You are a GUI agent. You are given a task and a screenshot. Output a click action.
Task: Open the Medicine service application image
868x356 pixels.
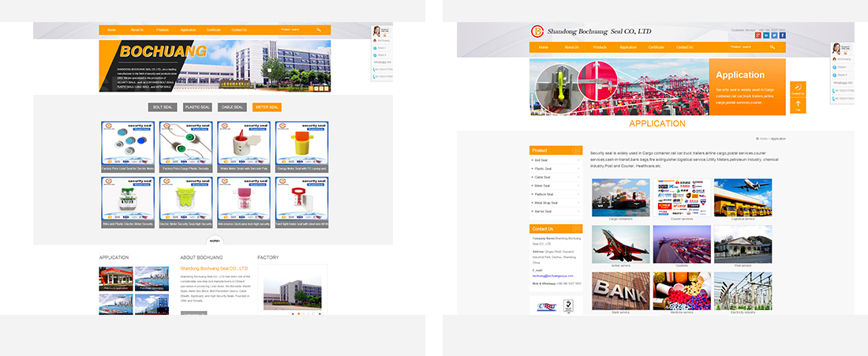[x=682, y=290]
